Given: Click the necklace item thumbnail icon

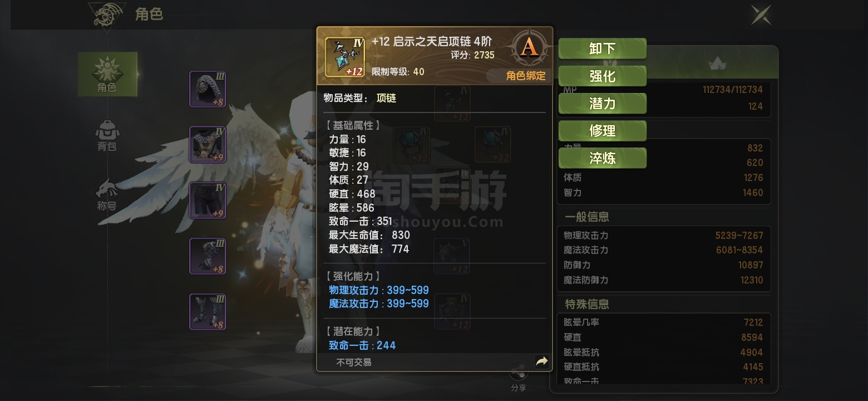Looking at the screenshot, I should coord(345,57).
